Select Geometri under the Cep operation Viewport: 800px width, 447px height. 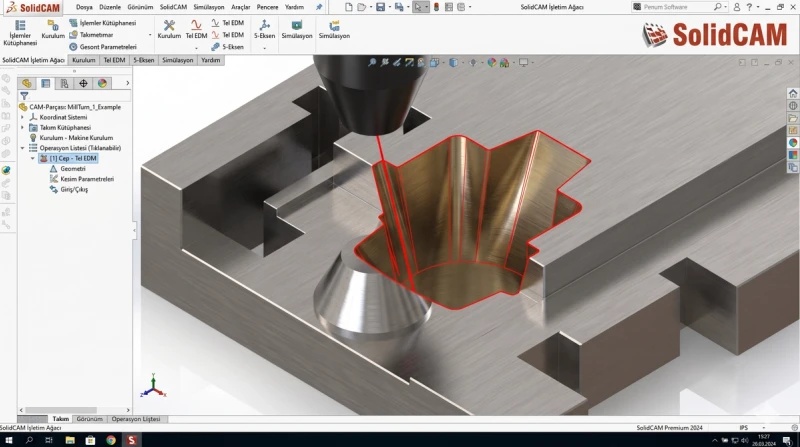pyautogui.click(x=73, y=169)
